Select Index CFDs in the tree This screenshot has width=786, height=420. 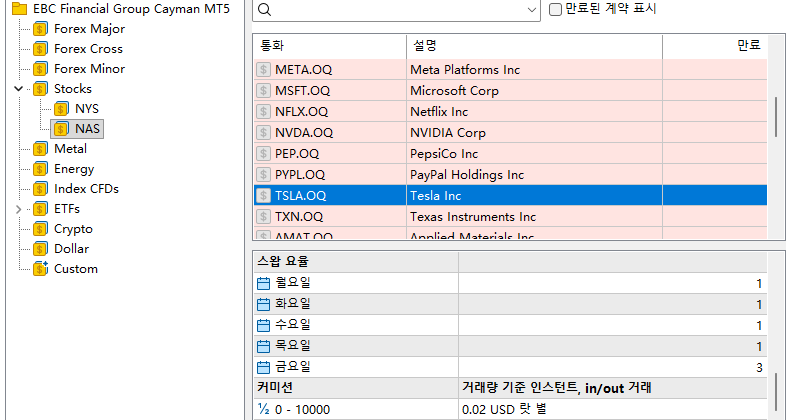(x=86, y=189)
